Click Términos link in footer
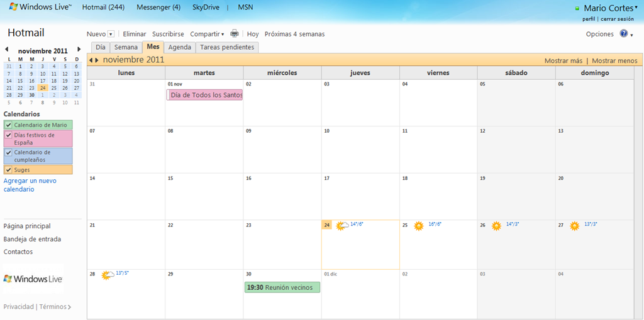The image size is (644, 320). 53,306
